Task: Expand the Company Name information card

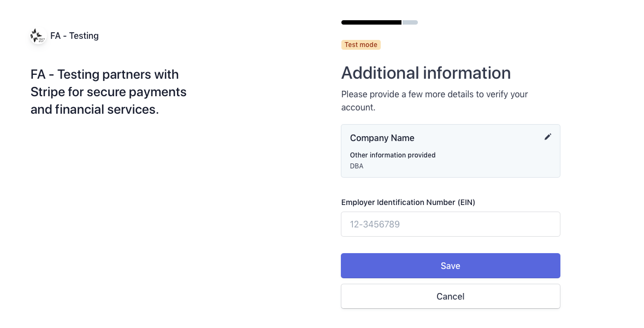Action: coord(451,150)
